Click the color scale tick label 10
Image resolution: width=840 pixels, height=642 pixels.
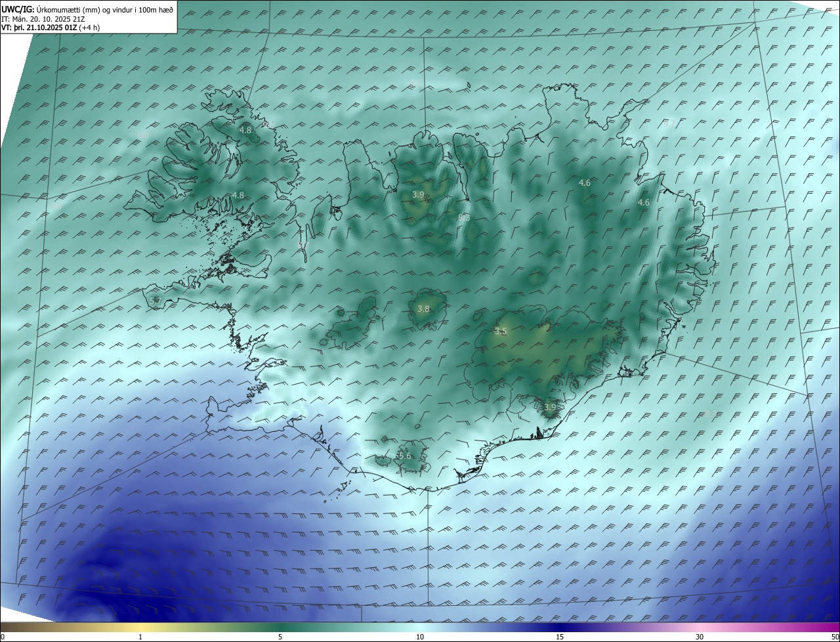420,637
